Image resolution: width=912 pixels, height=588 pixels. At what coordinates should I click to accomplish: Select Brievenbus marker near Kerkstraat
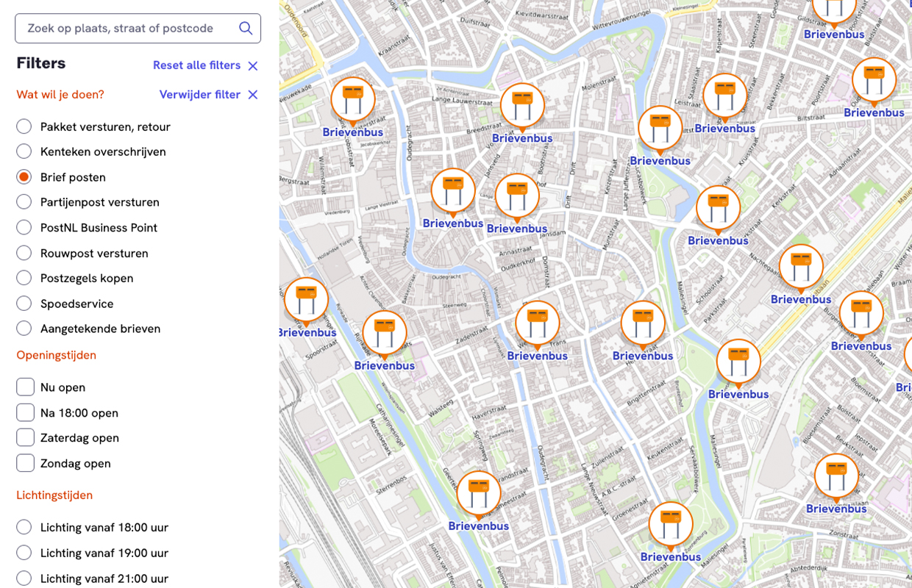point(719,209)
